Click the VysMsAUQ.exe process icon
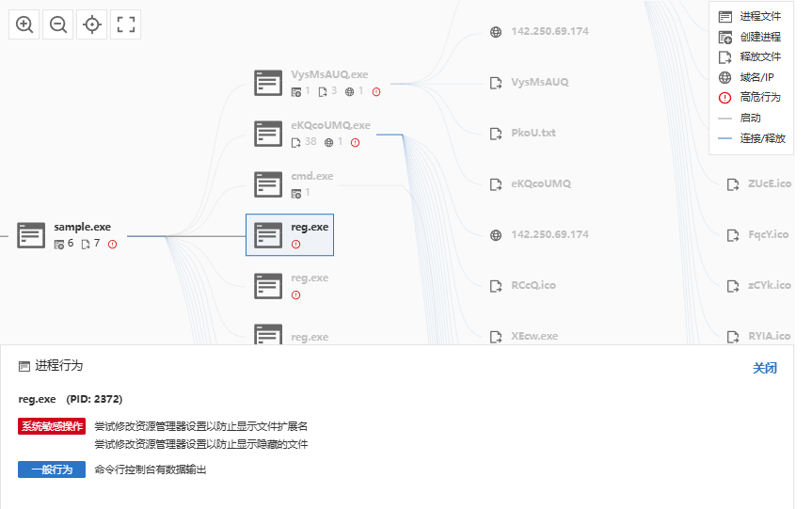 (x=268, y=83)
